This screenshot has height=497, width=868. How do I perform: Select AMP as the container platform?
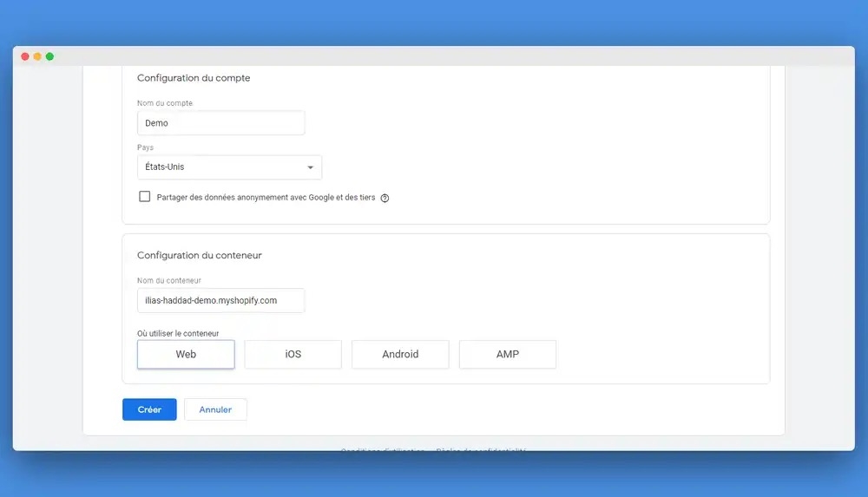pos(507,354)
